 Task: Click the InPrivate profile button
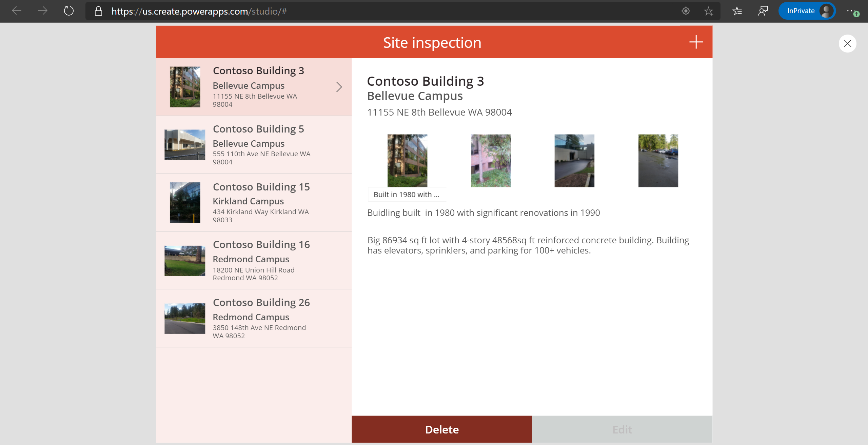tap(807, 11)
